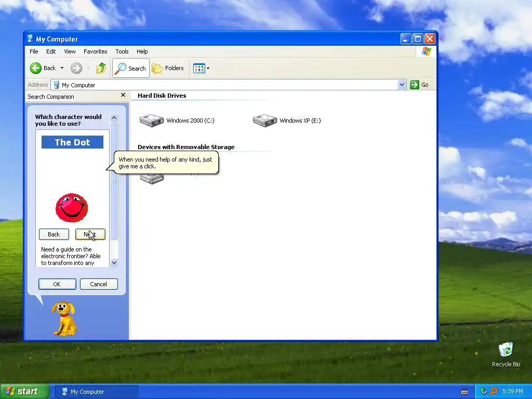The width and height of the screenshot is (532, 399).
Task: Open the Tools menu
Action: point(122,51)
